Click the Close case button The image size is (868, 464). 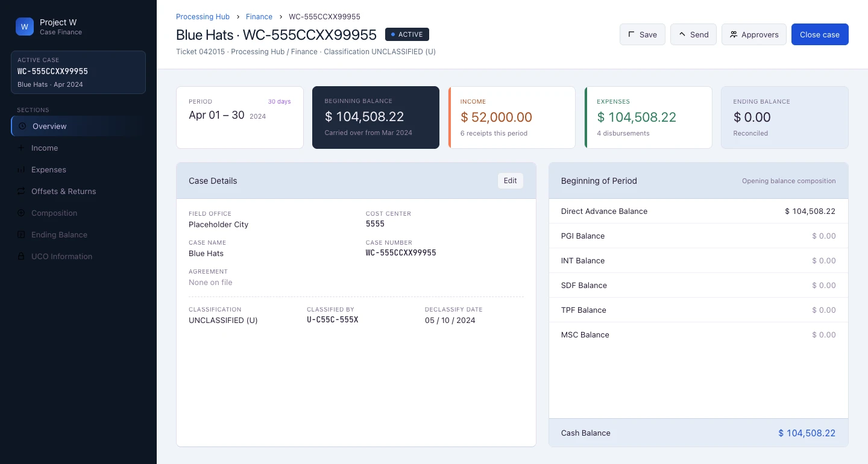(820, 34)
